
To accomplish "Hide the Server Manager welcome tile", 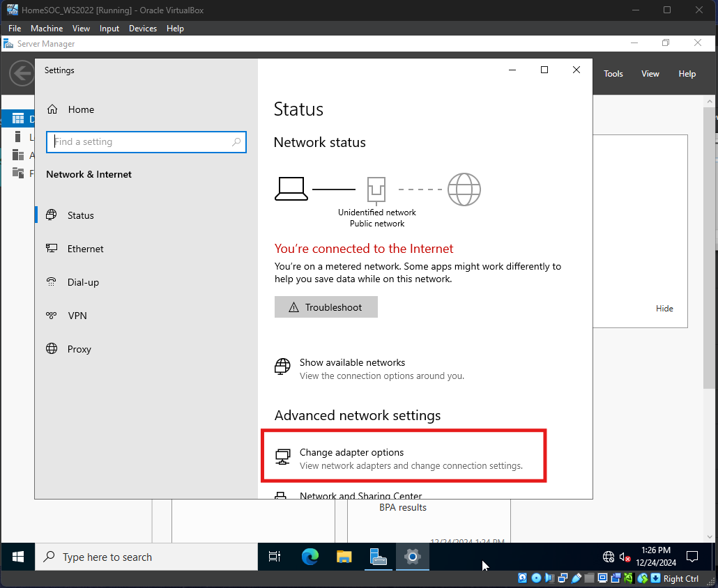I will click(664, 309).
